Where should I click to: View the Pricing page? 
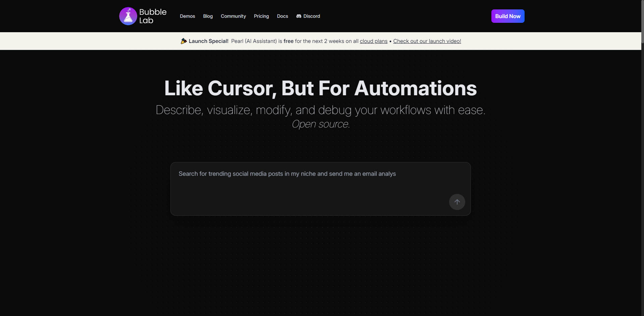point(261,16)
